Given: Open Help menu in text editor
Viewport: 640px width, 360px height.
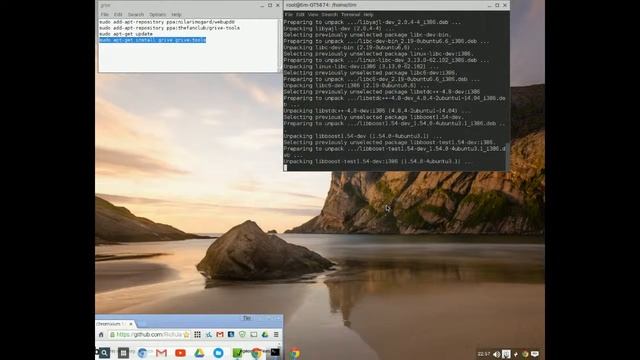Looking at the screenshot, I should 176,14.
